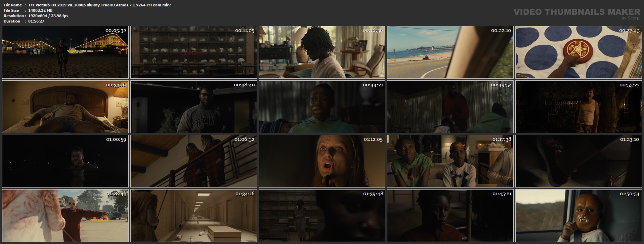644x244 pixels.
Task: Click the file name ending in MTeam.mkv
Action: coord(99,5)
